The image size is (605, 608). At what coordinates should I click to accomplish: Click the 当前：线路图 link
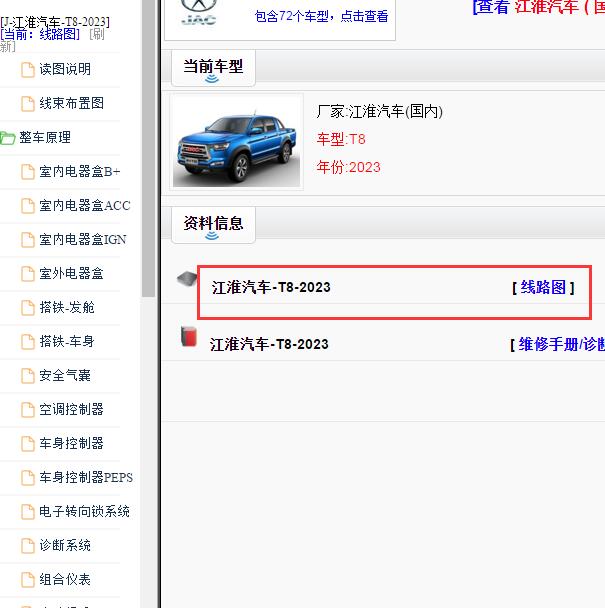pyautogui.click(x=40, y=35)
